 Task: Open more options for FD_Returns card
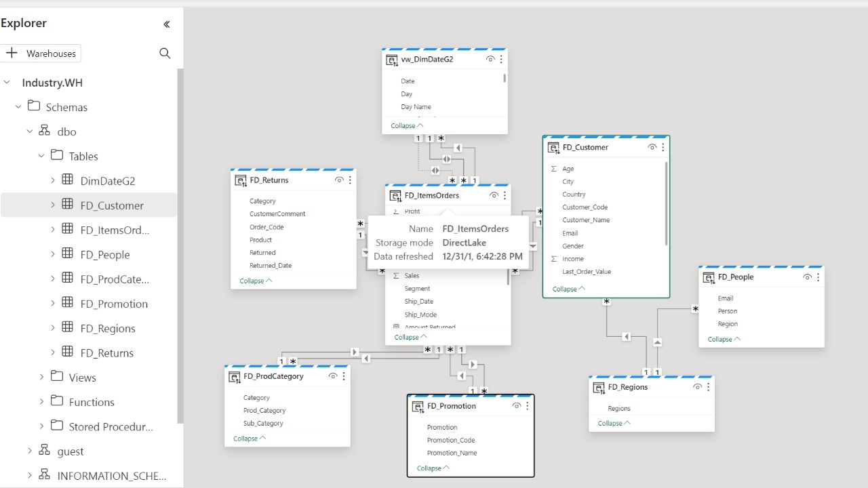(x=350, y=180)
